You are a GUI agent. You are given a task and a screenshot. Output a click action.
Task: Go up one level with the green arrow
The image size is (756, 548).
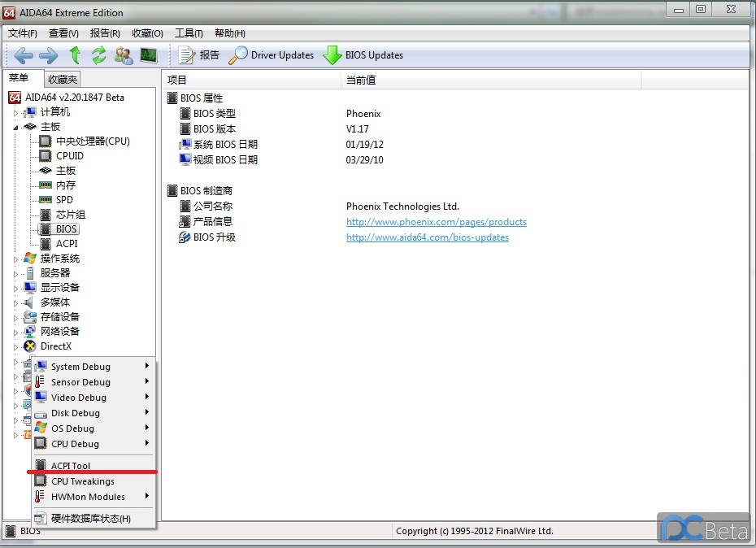[x=76, y=55]
